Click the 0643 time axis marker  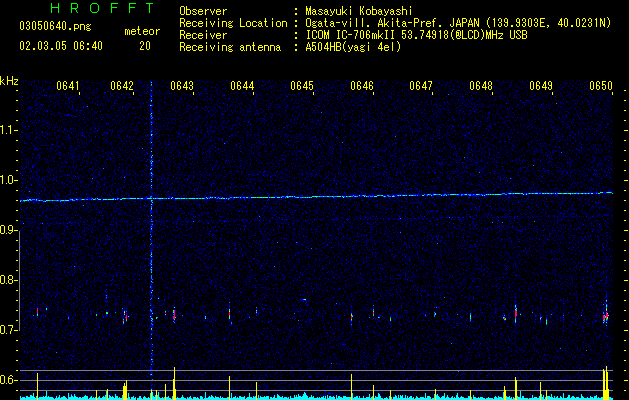(x=182, y=86)
